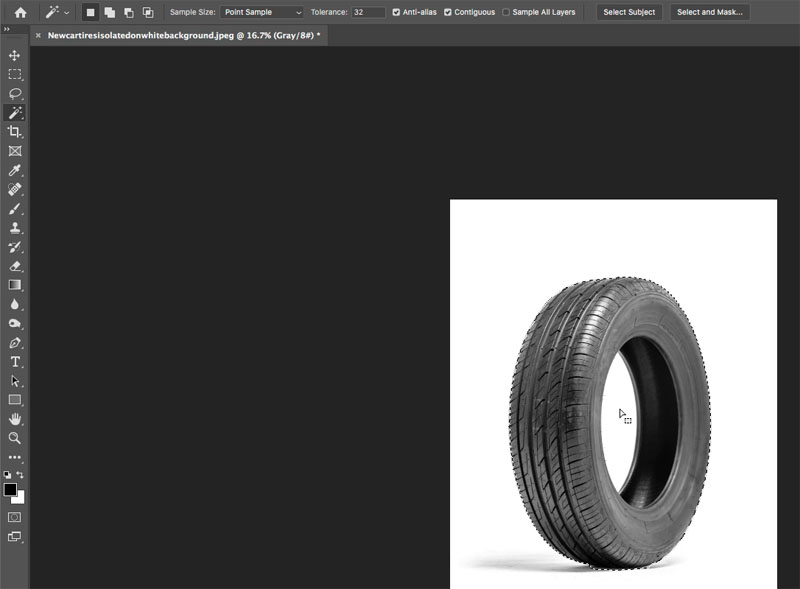Click the black foreground color swatch
This screenshot has height=589, width=800.
(10, 489)
